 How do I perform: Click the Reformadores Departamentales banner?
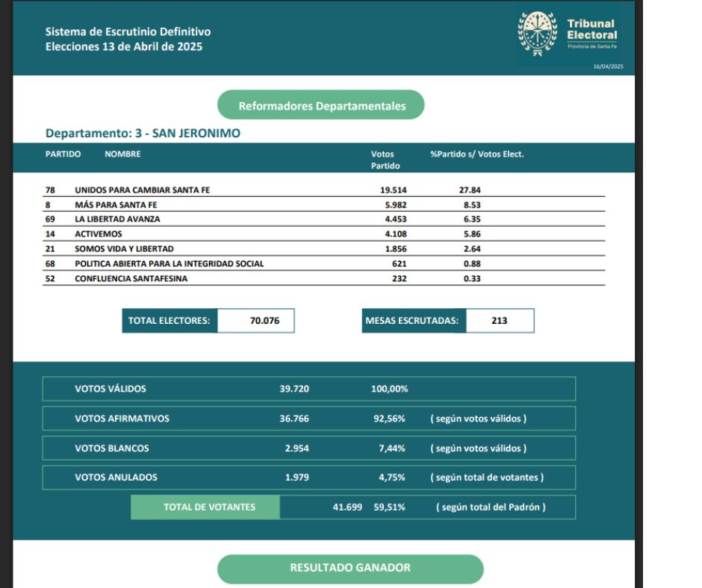321,106
